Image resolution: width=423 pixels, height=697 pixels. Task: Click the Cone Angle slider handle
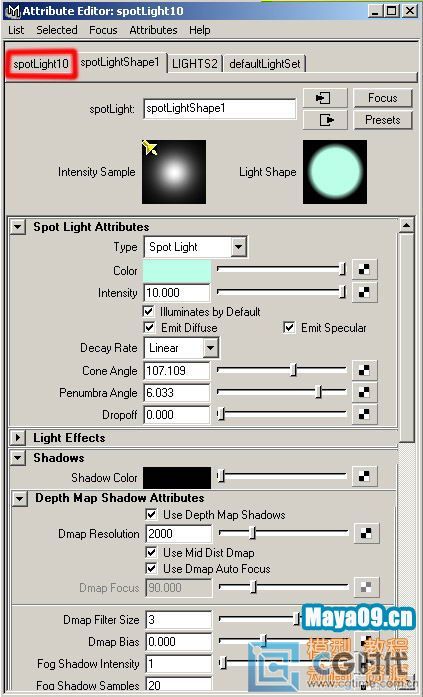(293, 369)
